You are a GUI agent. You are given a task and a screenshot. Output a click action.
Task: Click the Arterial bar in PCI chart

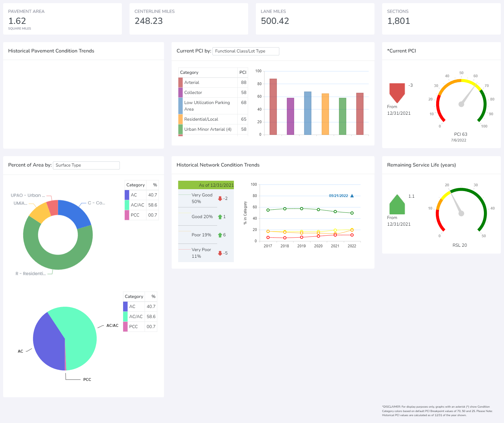click(273, 107)
